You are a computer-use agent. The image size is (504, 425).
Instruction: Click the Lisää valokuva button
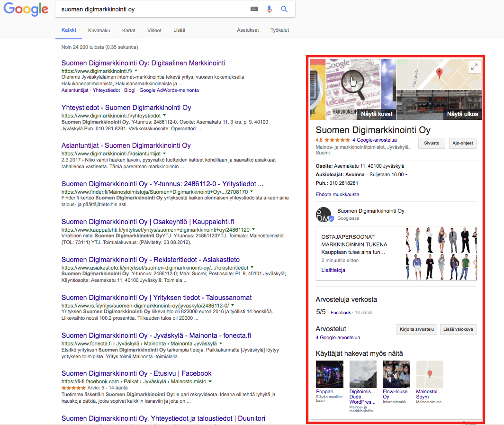[458, 329]
